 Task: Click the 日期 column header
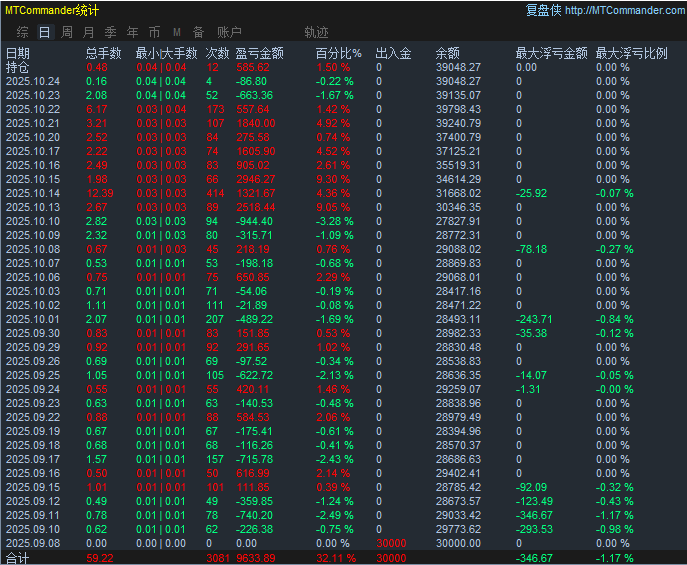point(18,53)
